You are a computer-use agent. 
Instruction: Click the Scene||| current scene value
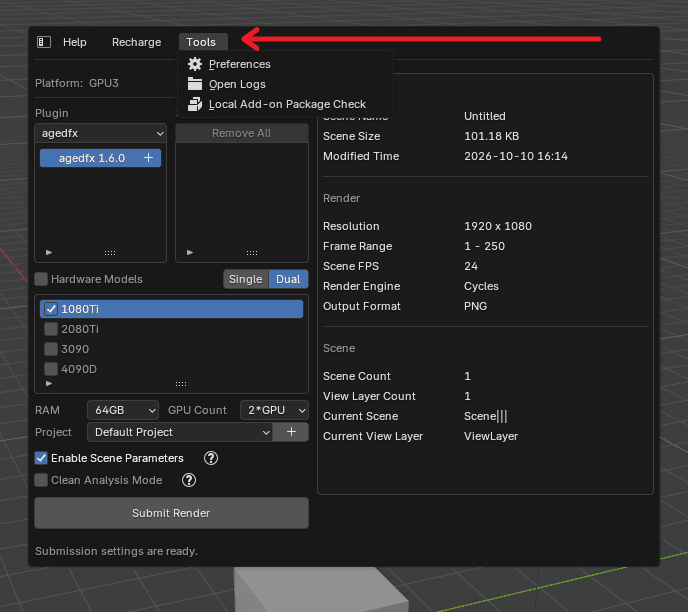pos(486,416)
